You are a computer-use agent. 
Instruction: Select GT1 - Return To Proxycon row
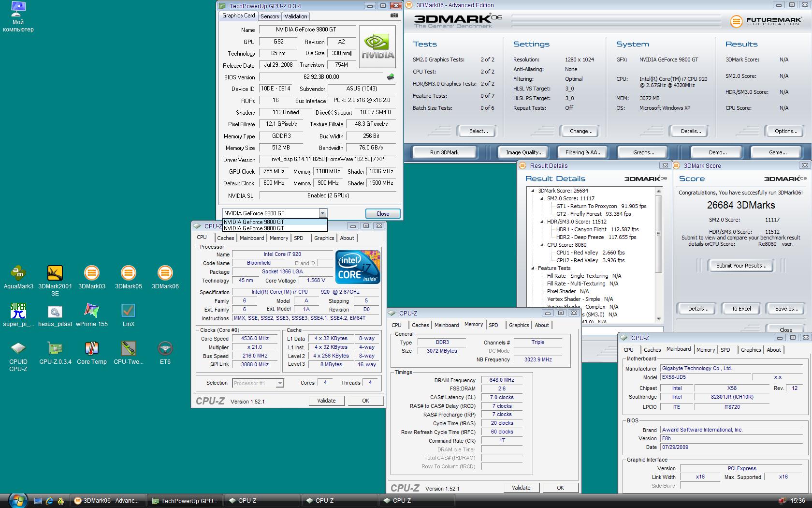pos(601,206)
